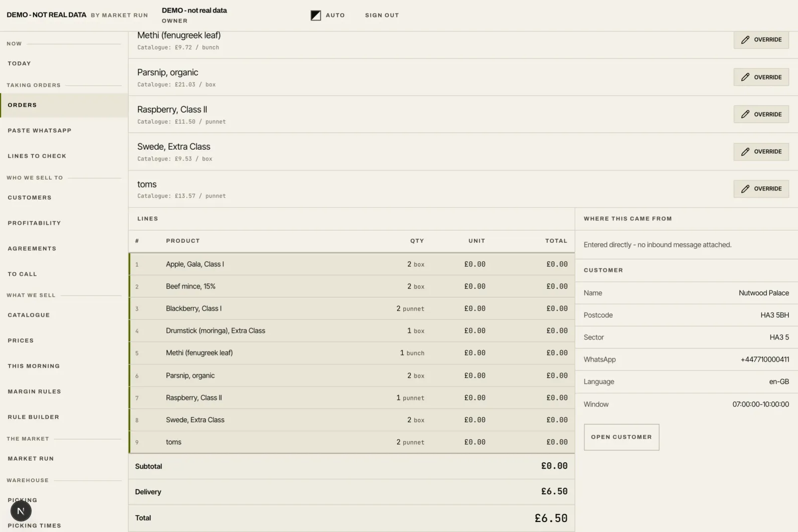The width and height of the screenshot is (798, 532).
Task: Click postcode value HA3 5BH
Action: 775,315
